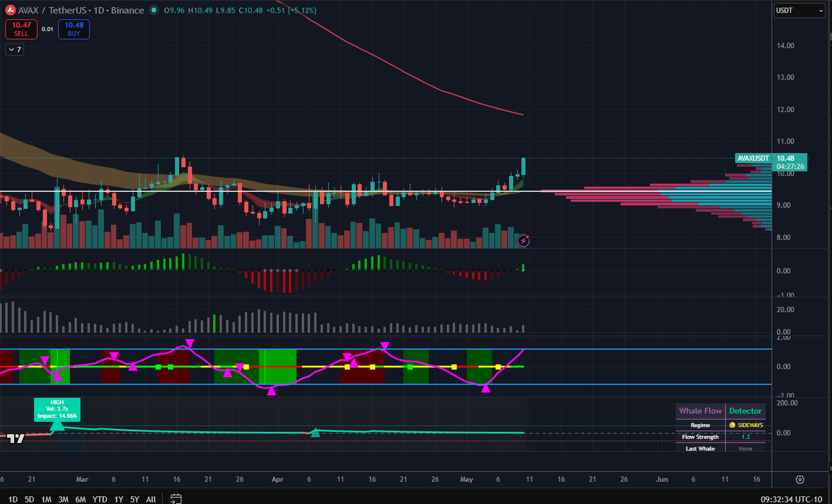Click the Whale Flow table header

(700, 410)
